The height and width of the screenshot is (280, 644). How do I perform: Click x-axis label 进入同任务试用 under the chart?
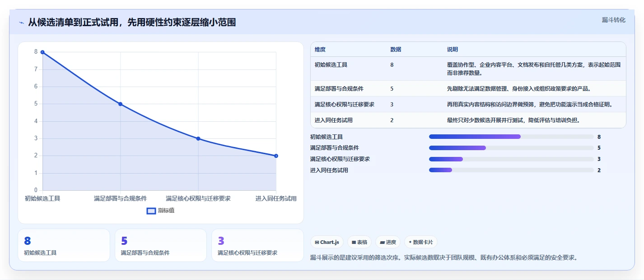(x=276, y=198)
